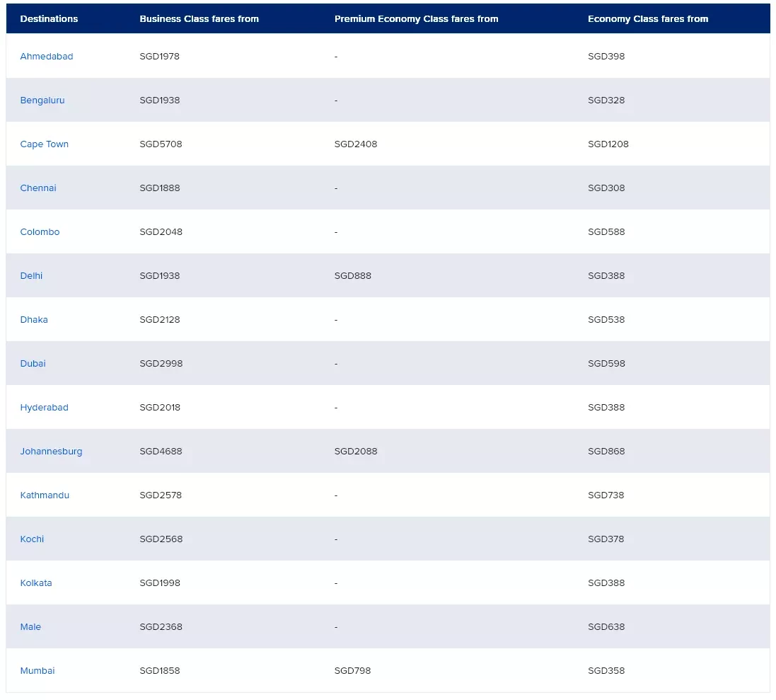Open the Bengaluru destination link
This screenshot has height=700, width=776.
coord(42,101)
